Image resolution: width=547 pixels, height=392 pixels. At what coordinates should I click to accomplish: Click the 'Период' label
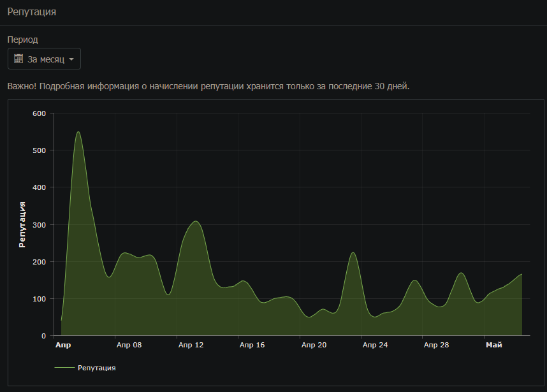(22, 40)
